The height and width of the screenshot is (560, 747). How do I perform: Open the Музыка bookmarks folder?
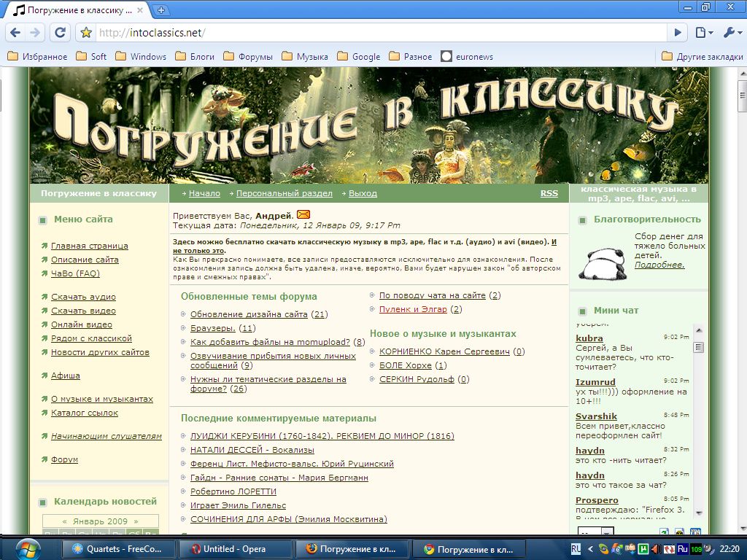click(305, 57)
